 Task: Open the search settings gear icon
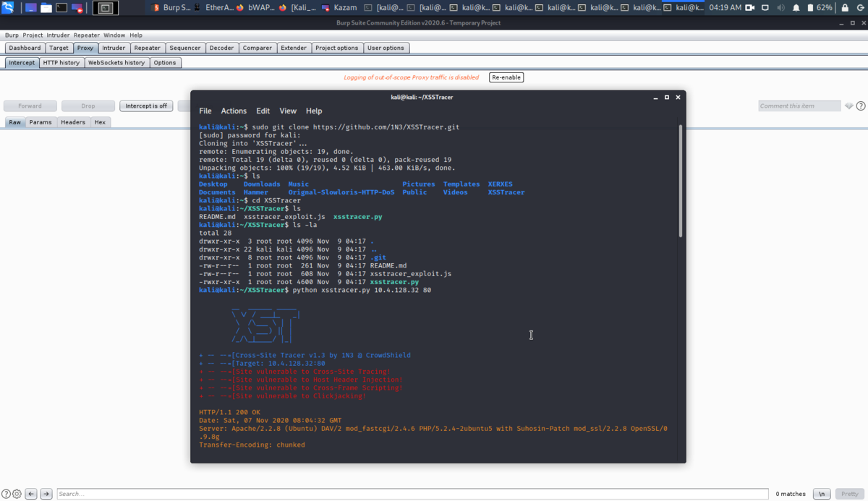pyautogui.click(x=17, y=494)
